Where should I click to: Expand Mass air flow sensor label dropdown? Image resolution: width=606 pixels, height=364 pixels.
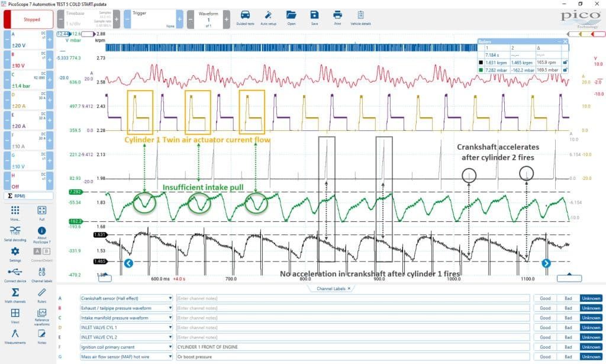click(170, 357)
